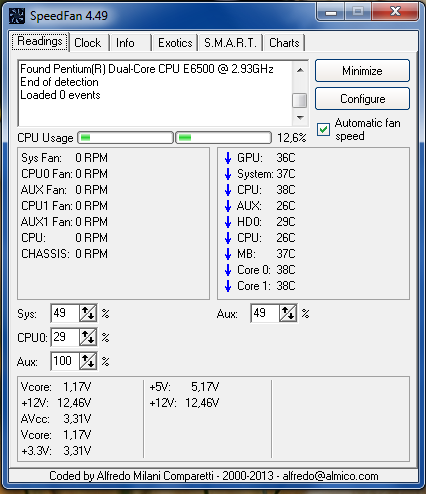Open the Charts tab
Image resolution: width=426 pixels, height=494 pixels.
pyautogui.click(x=284, y=43)
